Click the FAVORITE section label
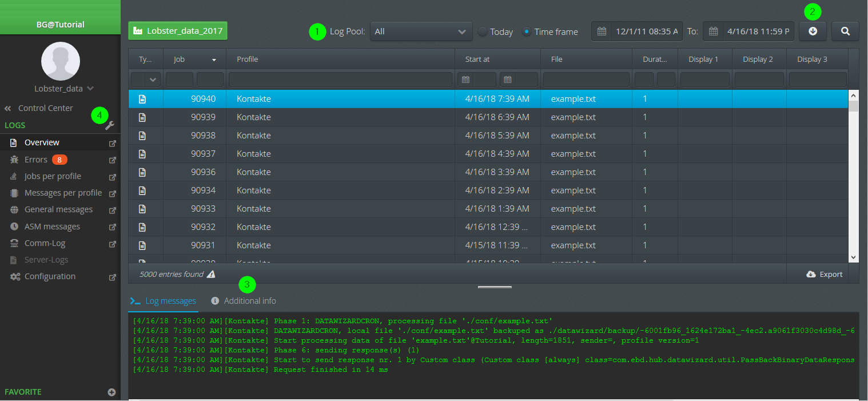 point(23,392)
